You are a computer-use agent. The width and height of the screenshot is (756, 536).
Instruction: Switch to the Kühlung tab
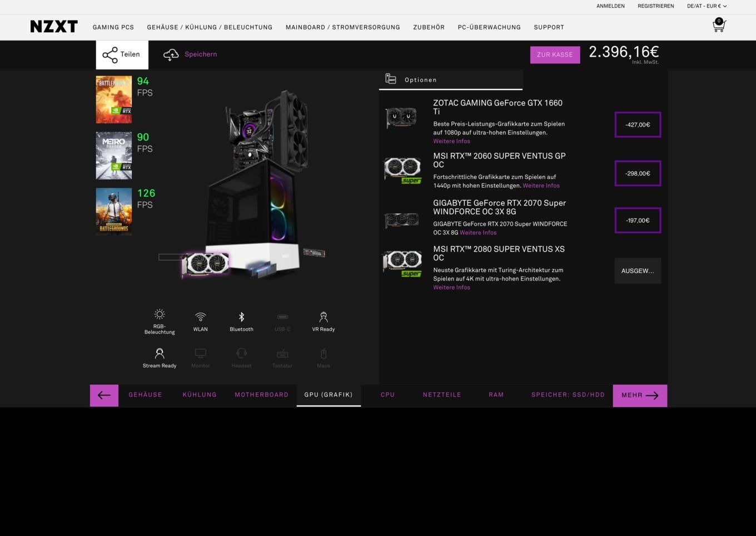click(x=200, y=395)
